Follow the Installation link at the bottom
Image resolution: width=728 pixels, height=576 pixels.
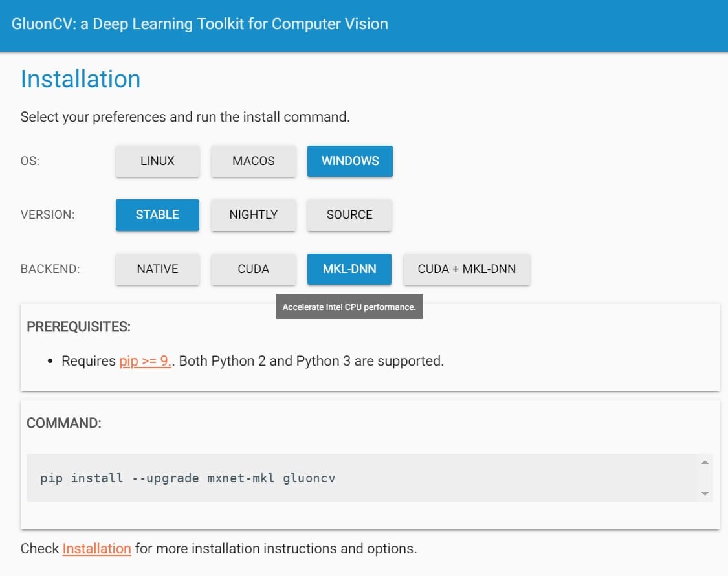(96, 549)
